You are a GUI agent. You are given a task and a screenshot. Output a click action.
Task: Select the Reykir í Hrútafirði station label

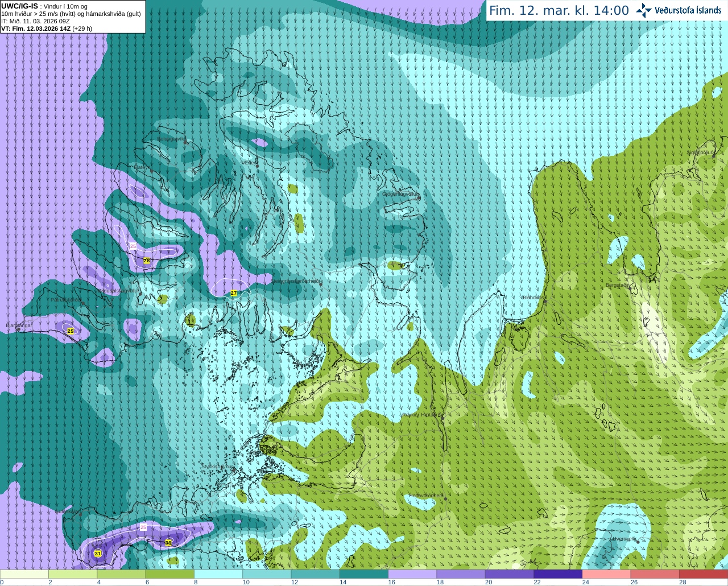point(421,415)
